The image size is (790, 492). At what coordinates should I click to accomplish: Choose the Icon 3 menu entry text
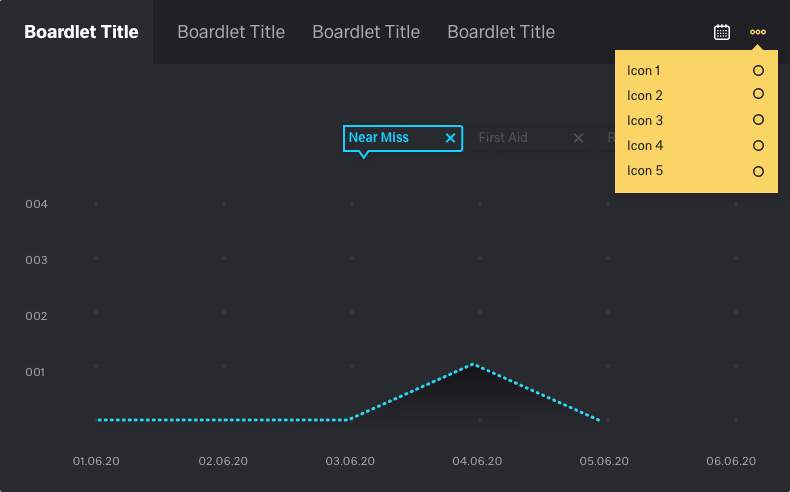[645, 121]
